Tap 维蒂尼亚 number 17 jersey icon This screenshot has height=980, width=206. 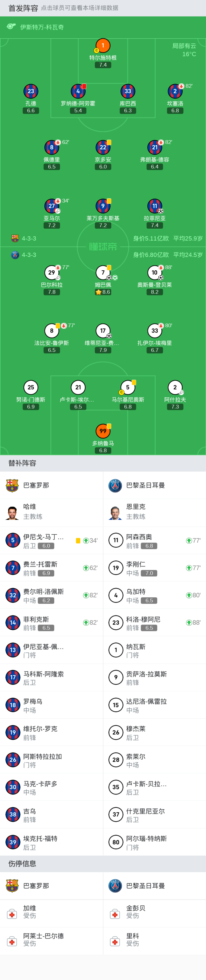tap(103, 331)
